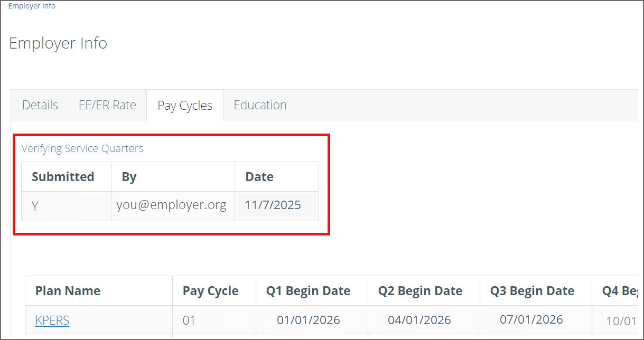Click the Employer Info breadcrumb link
Screen dimensions: 644x340
coord(32,6)
